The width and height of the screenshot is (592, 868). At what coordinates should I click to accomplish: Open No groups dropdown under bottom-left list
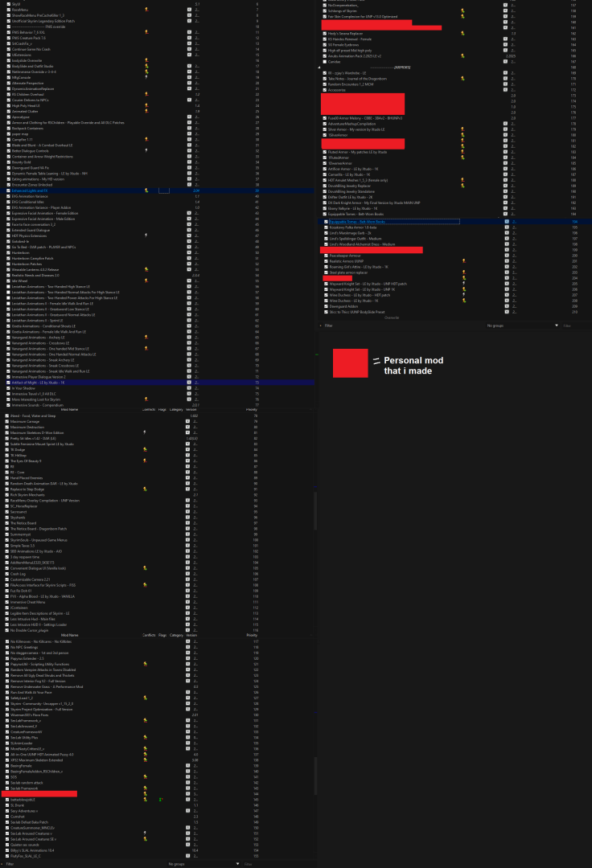(203, 863)
